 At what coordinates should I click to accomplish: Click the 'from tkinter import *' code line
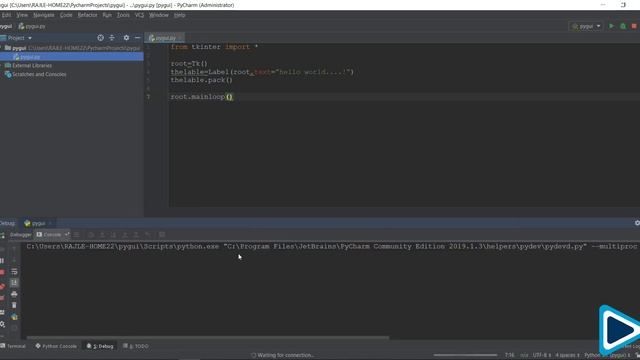214,47
